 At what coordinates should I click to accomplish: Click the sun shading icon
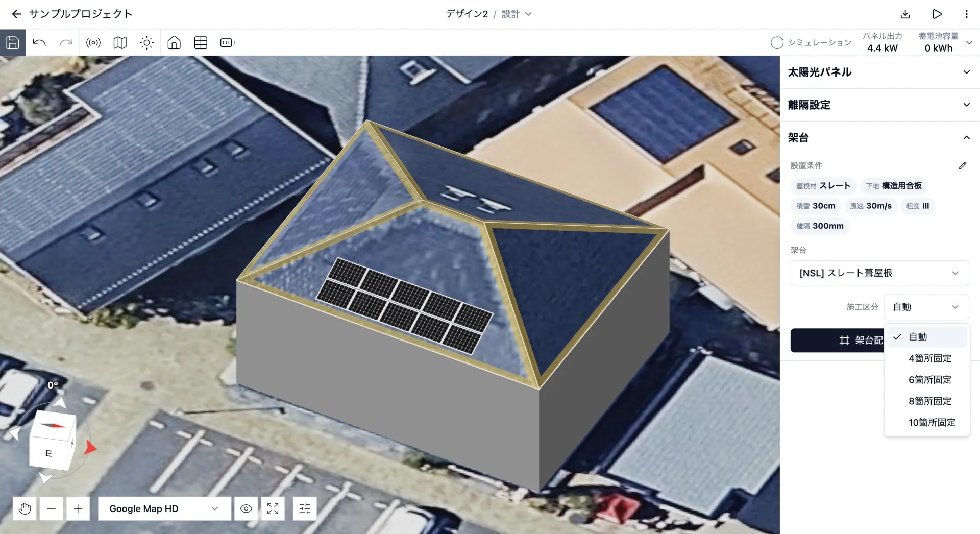pyautogui.click(x=146, y=42)
